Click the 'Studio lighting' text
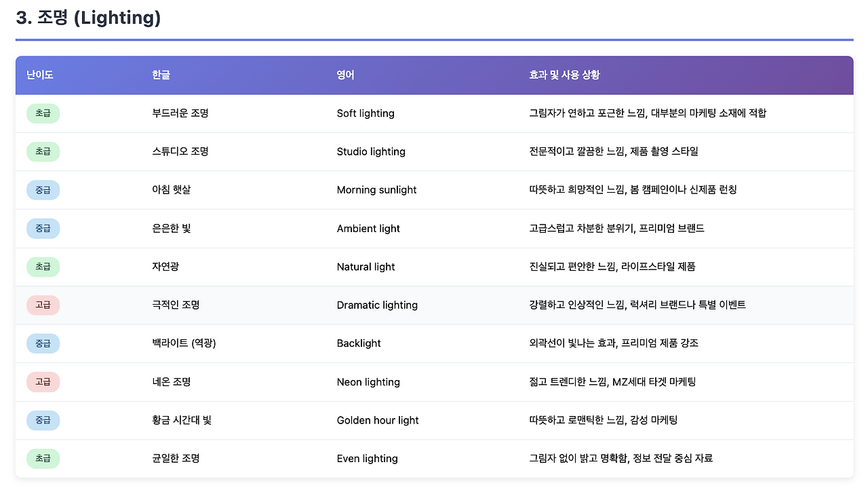The width and height of the screenshot is (868, 492). point(371,151)
